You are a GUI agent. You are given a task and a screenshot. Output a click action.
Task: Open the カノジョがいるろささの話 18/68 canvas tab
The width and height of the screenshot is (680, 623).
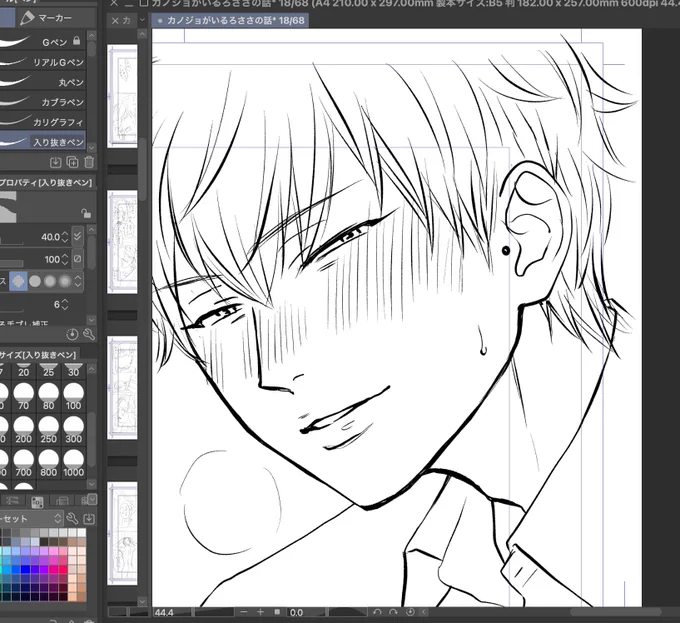(230, 20)
